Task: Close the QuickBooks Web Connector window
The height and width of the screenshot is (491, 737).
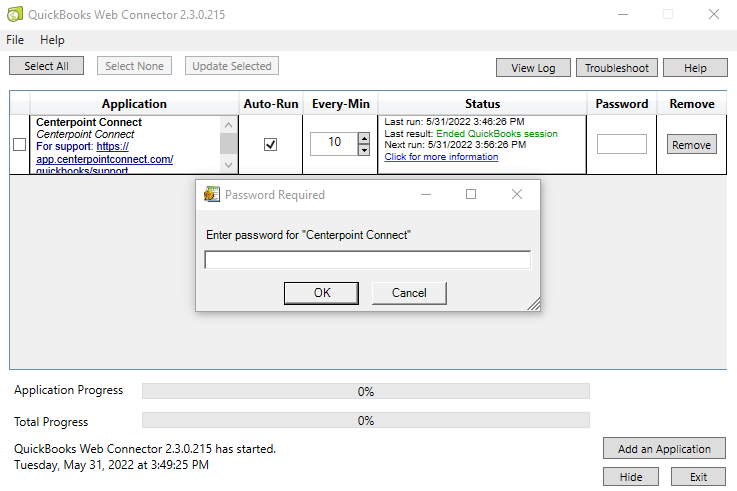Action: (713, 15)
